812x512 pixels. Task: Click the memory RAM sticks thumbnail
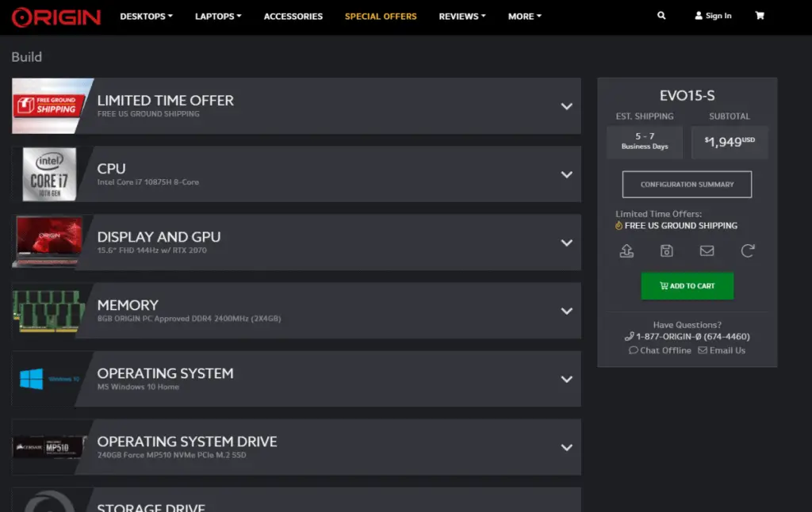point(49,311)
